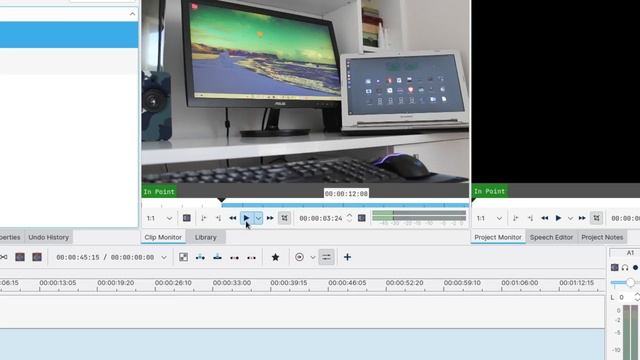This screenshot has width=640, height=360.
Task: Toggle A1 record dot in mixer
Action: pyautogui.click(x=636, y=267)
